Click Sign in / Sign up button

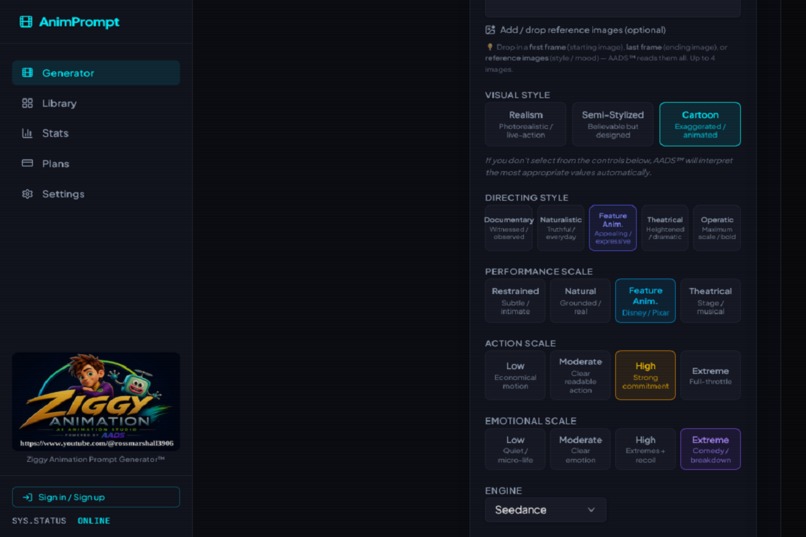(x=96, y=497)
